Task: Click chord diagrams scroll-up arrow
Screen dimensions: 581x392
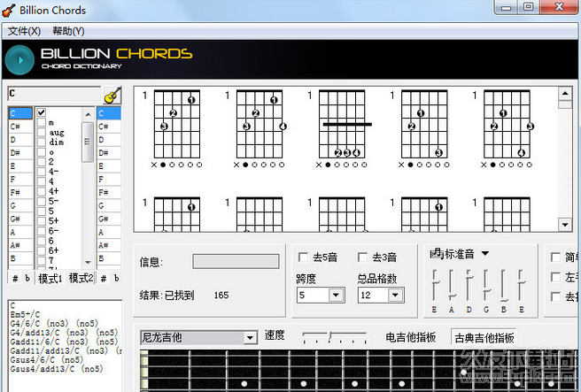Action: (565, 94)
